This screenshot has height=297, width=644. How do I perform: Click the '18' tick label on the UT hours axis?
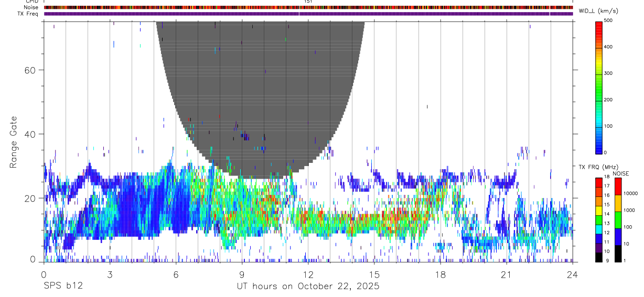point(441,274)
